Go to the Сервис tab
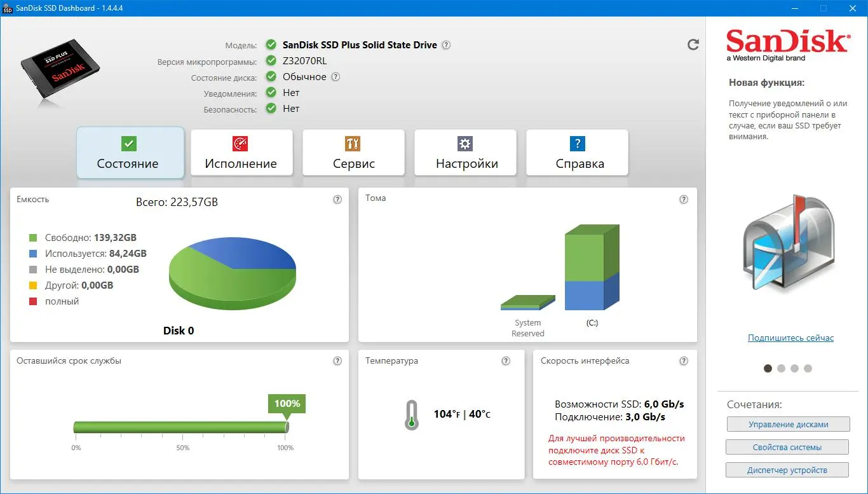868x494 pixels. pyautogui.click(x=353, y=153)
